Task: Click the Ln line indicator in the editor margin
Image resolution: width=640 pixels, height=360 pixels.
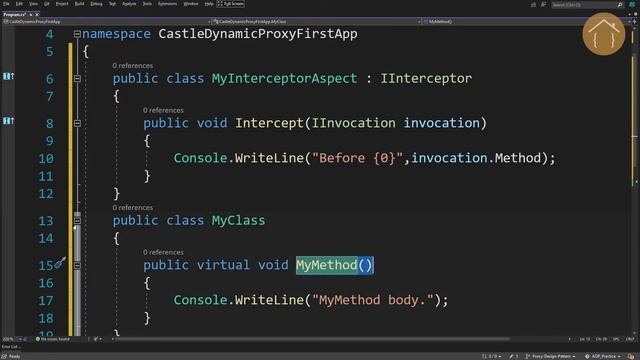Action: pos(584,339)
